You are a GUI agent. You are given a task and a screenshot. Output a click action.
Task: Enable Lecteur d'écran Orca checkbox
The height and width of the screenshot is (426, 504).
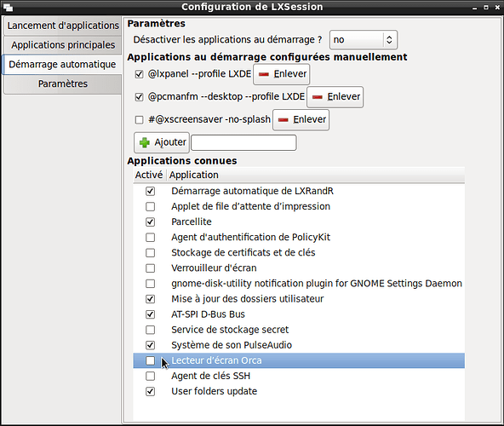[x=150, y=360]
